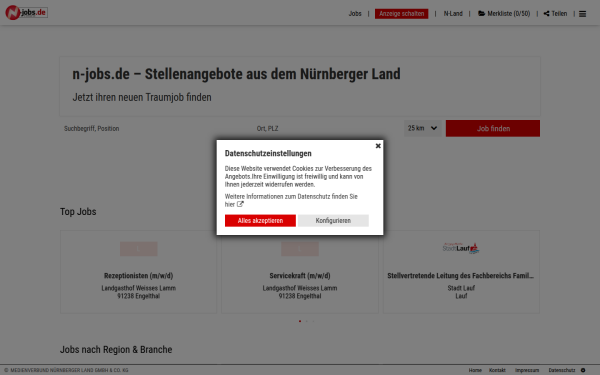Open privacy info via 'hier' link
The height and width of the screenshot is (375, 600).
coord(230,205)
